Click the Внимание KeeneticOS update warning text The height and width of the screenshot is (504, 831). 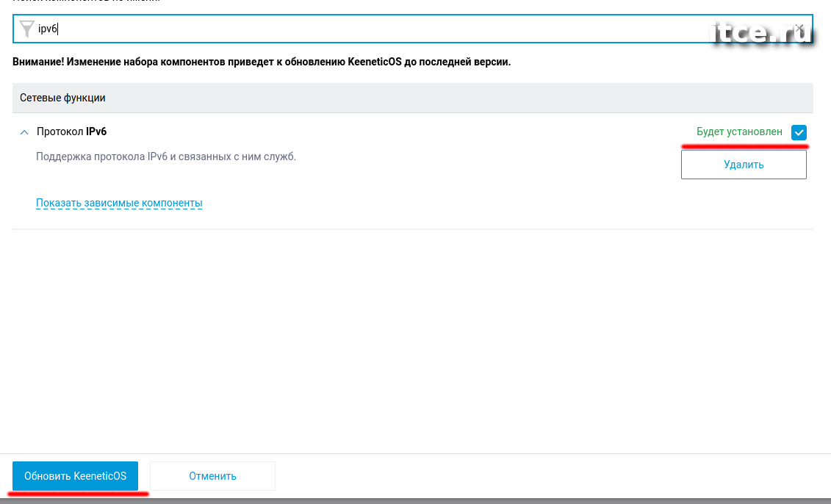[262, 62]
